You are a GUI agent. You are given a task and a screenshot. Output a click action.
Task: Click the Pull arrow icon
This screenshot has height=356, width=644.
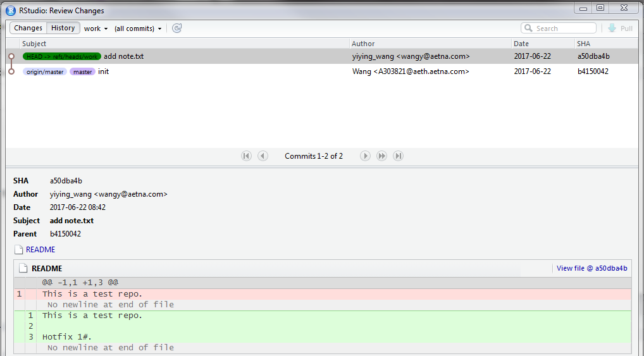click(612, 28)
